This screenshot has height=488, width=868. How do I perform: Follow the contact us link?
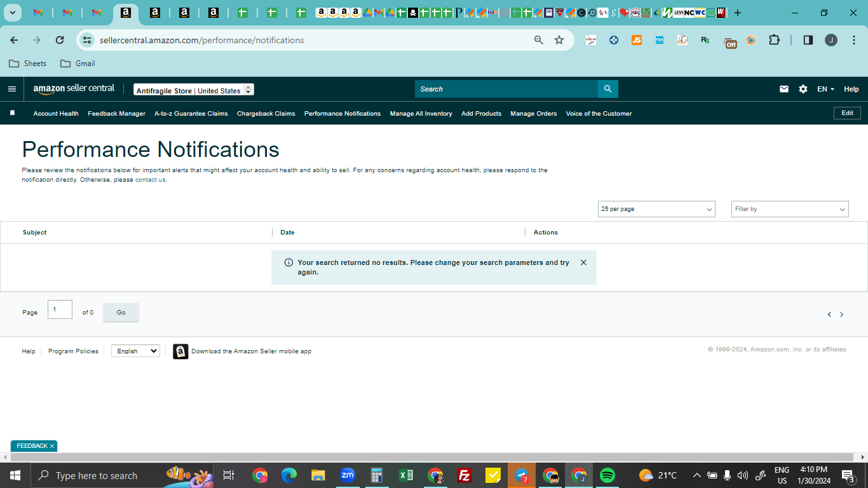coord(151,180)
